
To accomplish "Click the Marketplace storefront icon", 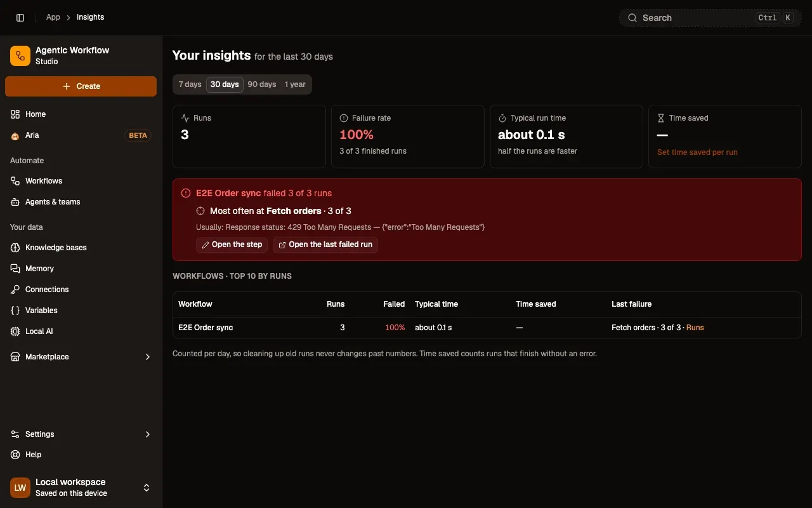I will pyautogui.click(x=15, y=357).
